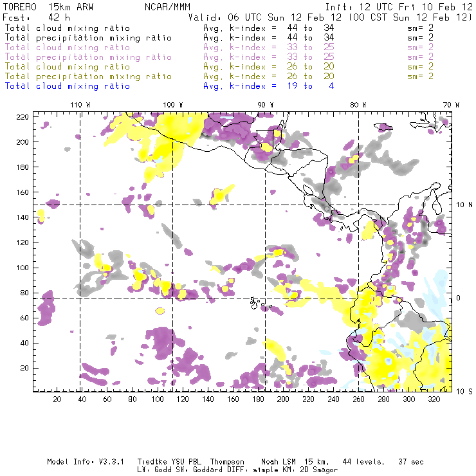This screenshot has width=476, height=476.
Task: Select the '10 S' latitude label
Action: click(464, 391)
